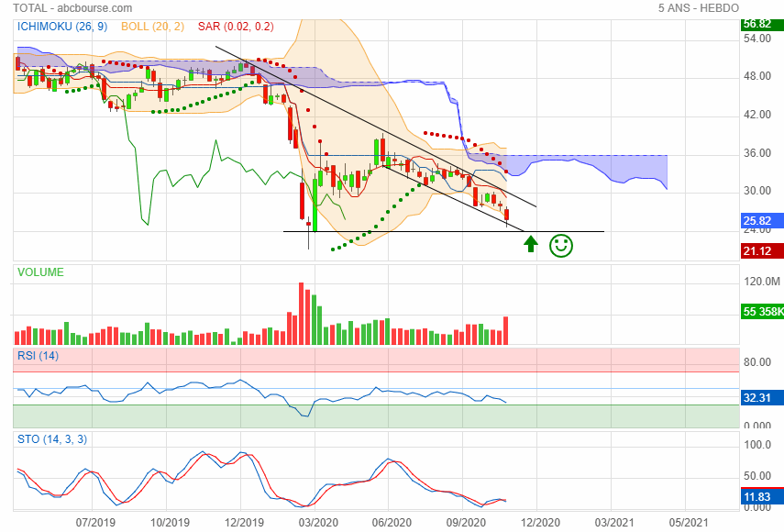Click the 5 ANS - HEBDO period label

point(699,8)
